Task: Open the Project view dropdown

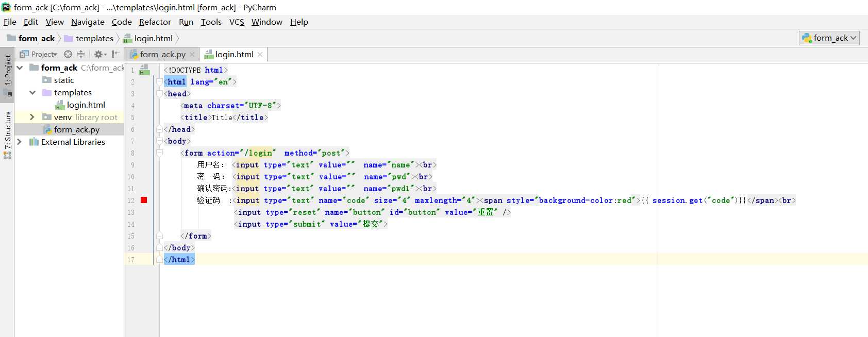Action: pyautogui.click(x=44, y=54)
